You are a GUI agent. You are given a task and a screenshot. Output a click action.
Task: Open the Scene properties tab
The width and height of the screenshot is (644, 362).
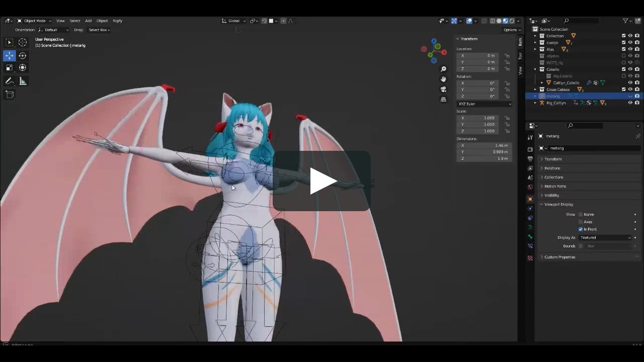530,177
